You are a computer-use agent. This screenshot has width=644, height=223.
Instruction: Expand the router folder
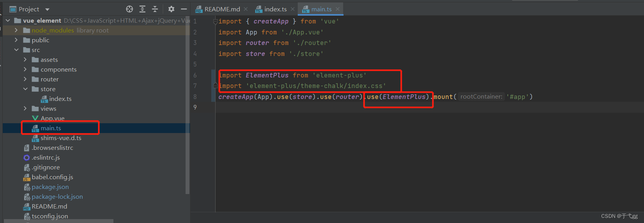[x=25, y=79]
